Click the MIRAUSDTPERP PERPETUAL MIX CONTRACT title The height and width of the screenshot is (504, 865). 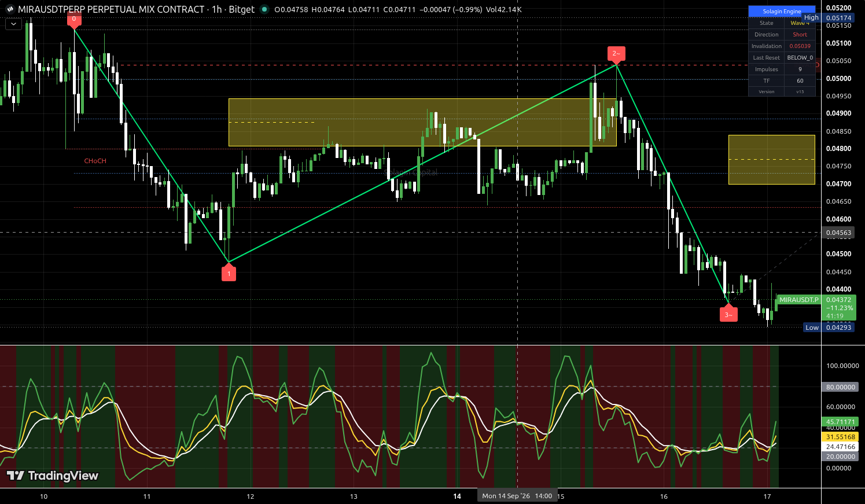[111, 9]
